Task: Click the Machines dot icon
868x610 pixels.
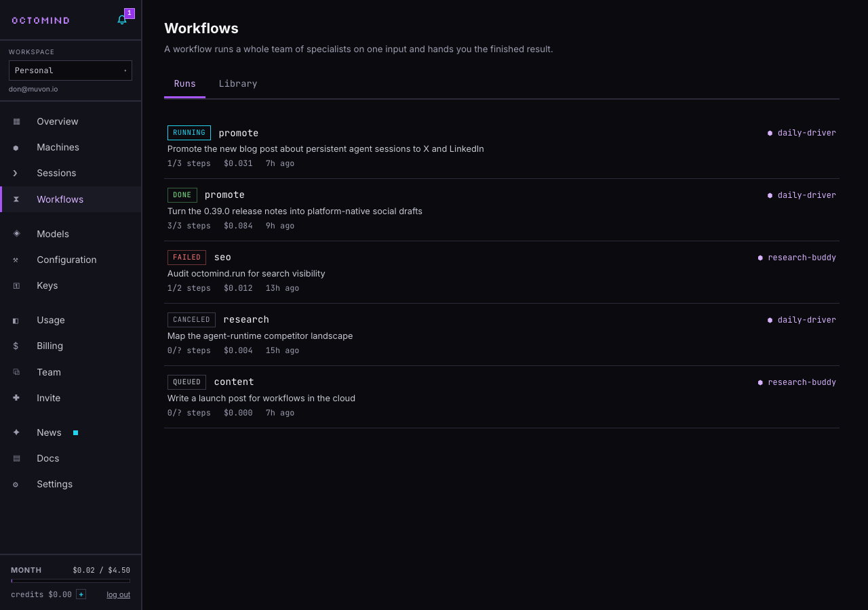Action: pyautogui.click(x=16, y=148)
